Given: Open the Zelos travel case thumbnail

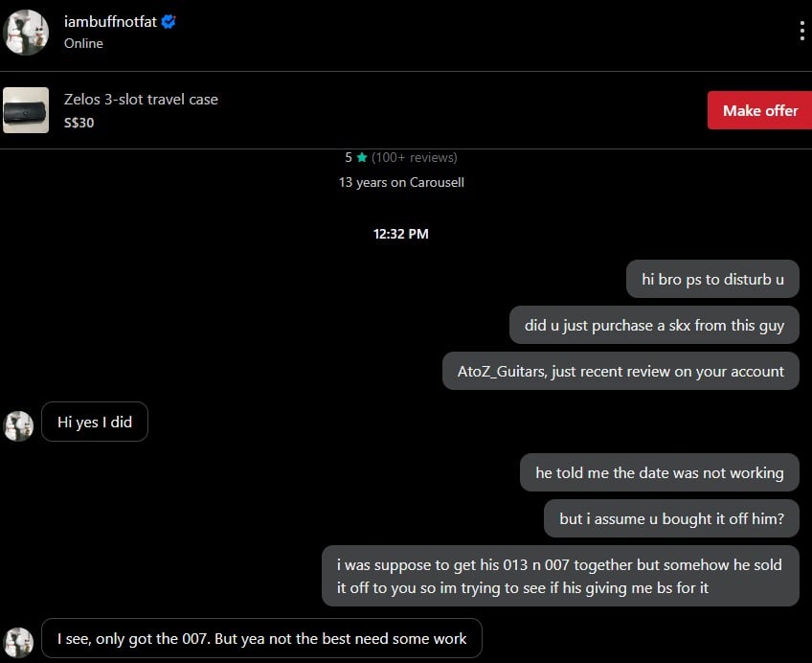Looking at the screenshot, I should pyautogui.click(x=26, y=110).
